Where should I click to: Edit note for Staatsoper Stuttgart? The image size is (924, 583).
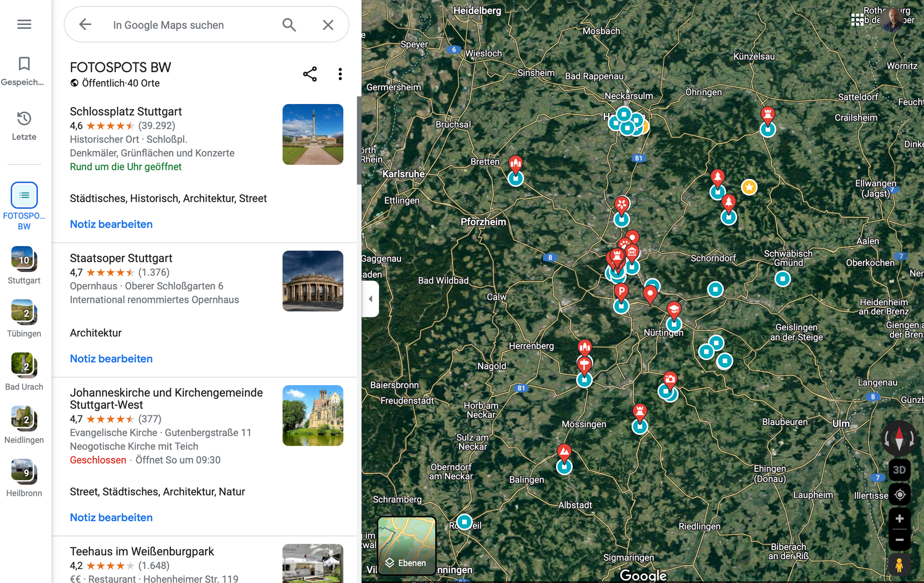111,359
